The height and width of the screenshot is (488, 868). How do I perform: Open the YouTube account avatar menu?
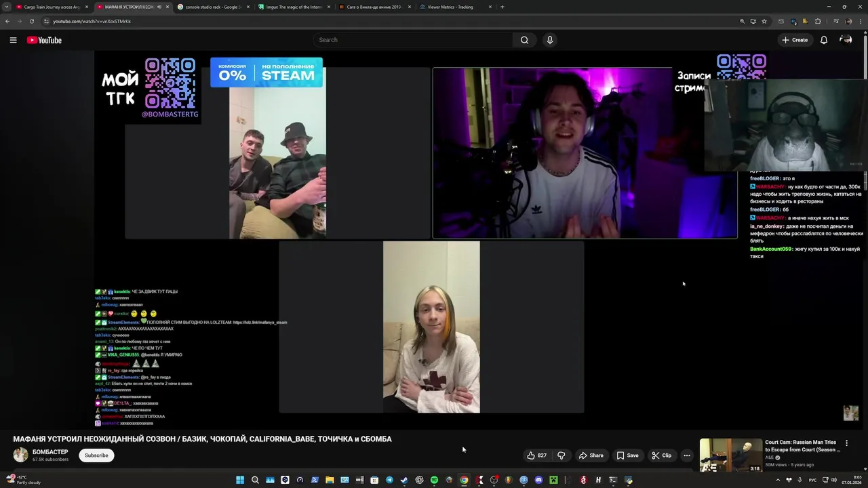(x=846, y=40)
